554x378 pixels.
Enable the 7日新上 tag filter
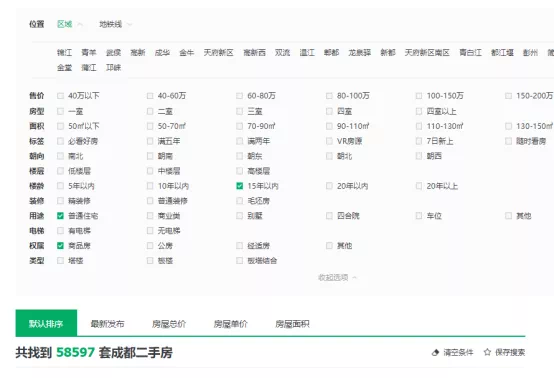tap(419, 141)
